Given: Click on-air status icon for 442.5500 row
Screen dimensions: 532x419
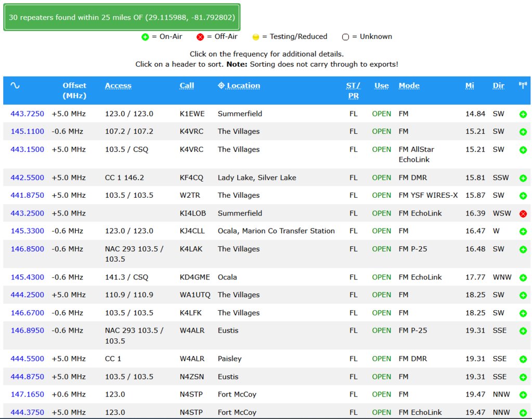Looking at the screenshot, I should coord(523,178).
